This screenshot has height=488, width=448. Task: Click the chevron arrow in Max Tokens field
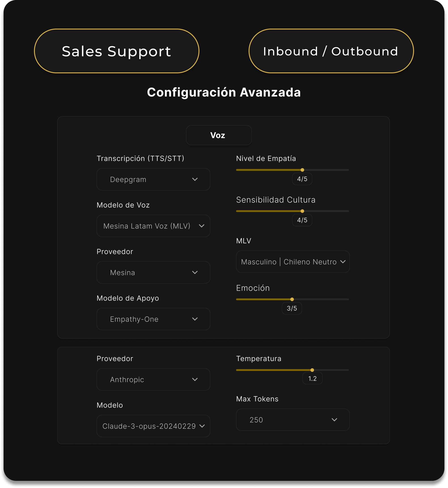334,420
